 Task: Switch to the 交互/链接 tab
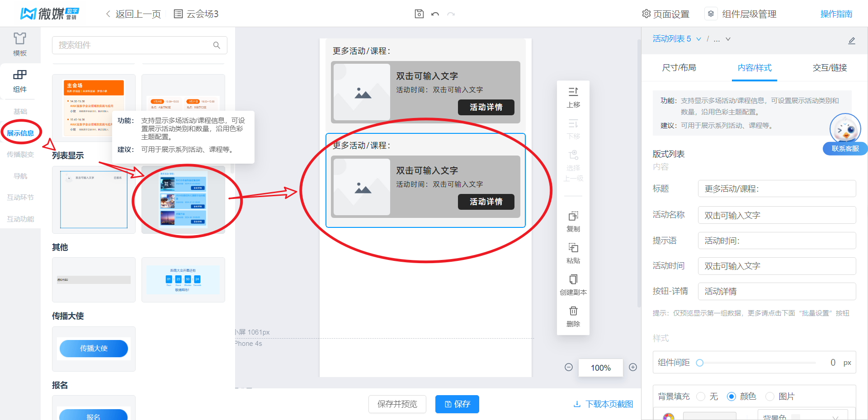(830, 68)
